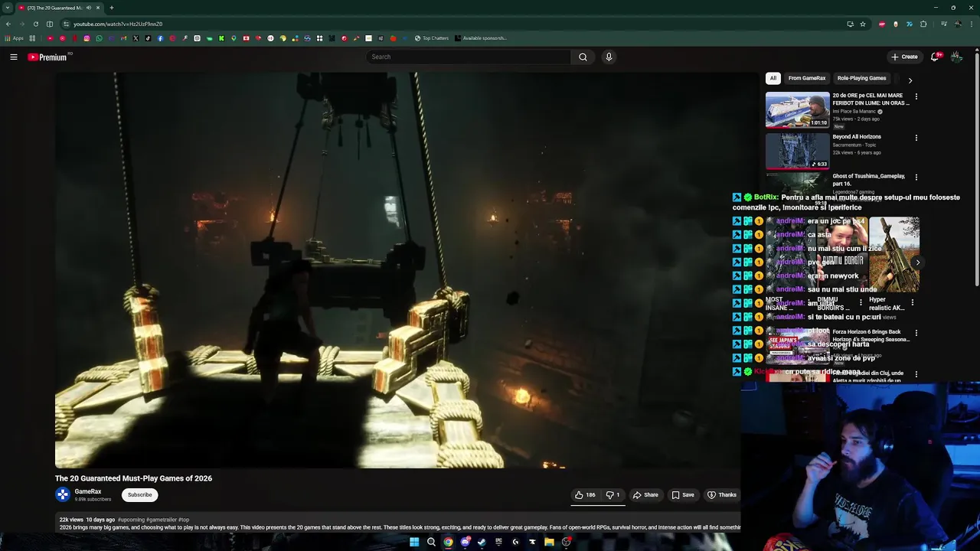The image size is (980, 551).
Task: Click the address bar URL
Action: pyautogui.click(x=118, y=24)
